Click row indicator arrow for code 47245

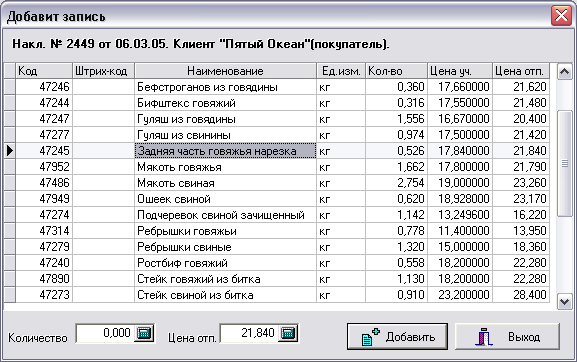(10, 151)
